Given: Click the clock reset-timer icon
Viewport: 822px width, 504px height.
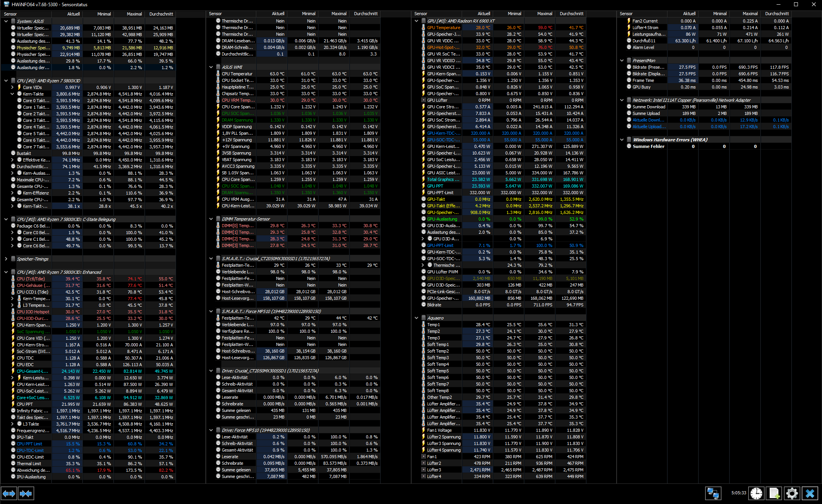Looking at the screenshot, I should pyautogui.click(x=756, y=493).
